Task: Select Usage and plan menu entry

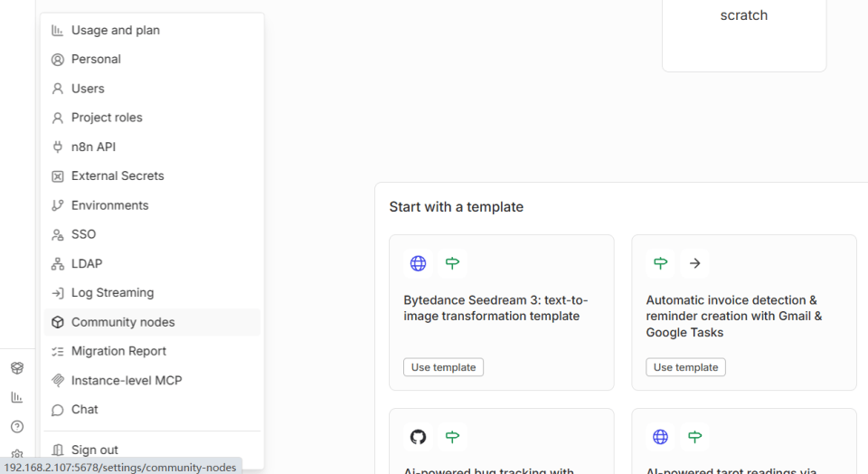Action: coord(116,30)
